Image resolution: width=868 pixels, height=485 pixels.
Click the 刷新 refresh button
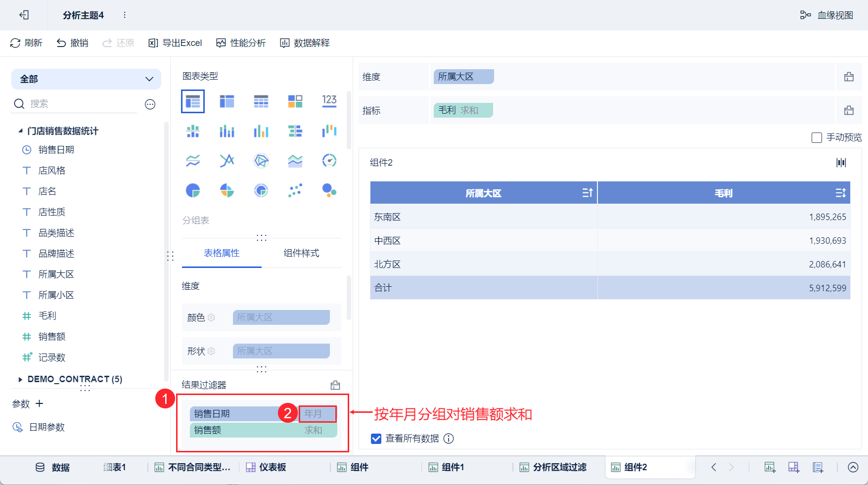click(26, 43)
